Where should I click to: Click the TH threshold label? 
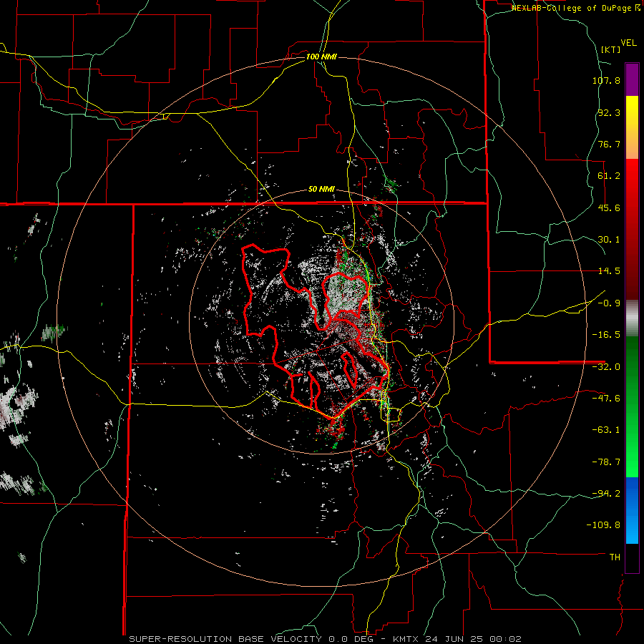615,557
